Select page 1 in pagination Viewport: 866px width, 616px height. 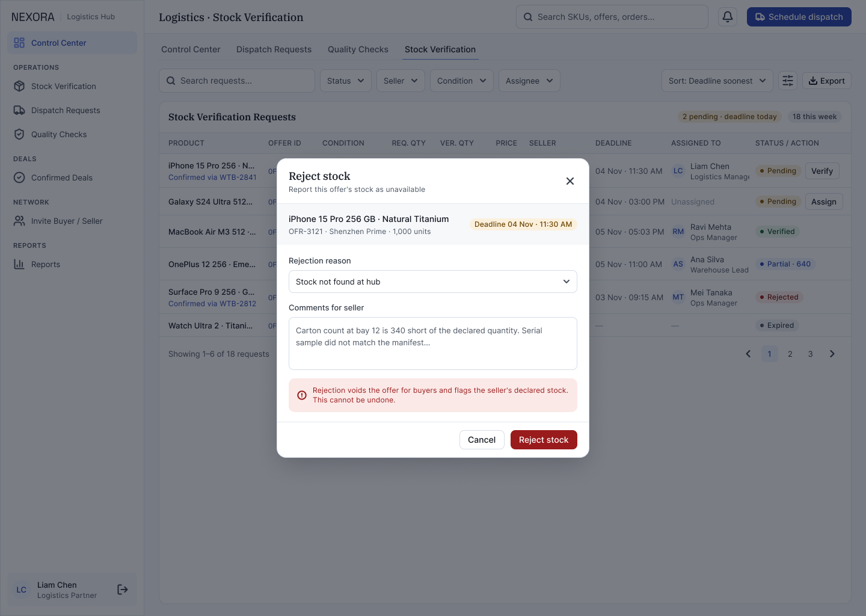coord(770,354)
